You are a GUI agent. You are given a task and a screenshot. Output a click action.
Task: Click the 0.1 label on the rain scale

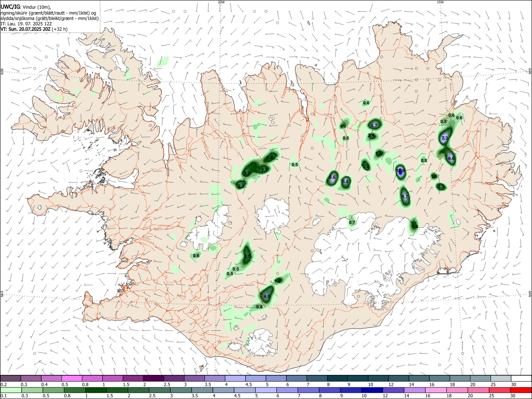[3, 396]
